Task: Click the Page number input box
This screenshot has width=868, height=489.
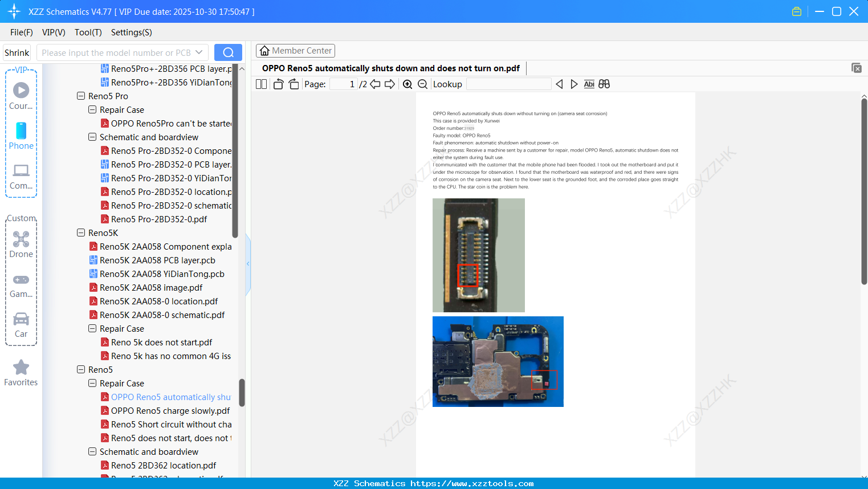Action: (344, 84)
